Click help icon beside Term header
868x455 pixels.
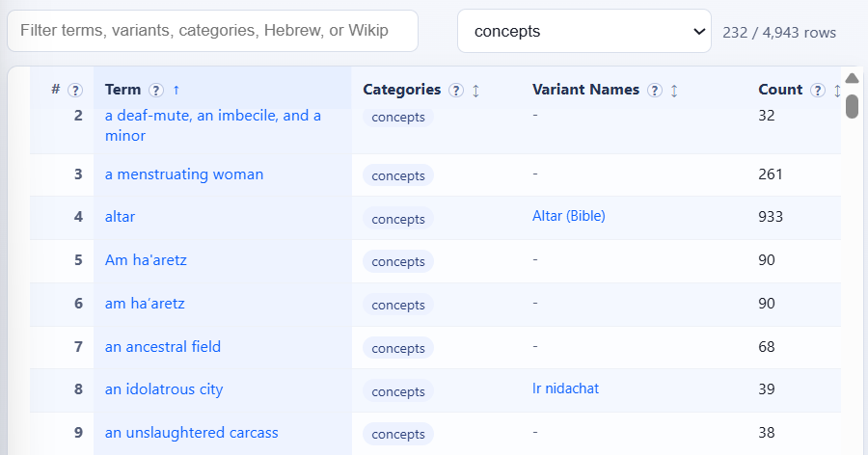tap(157, 90)
